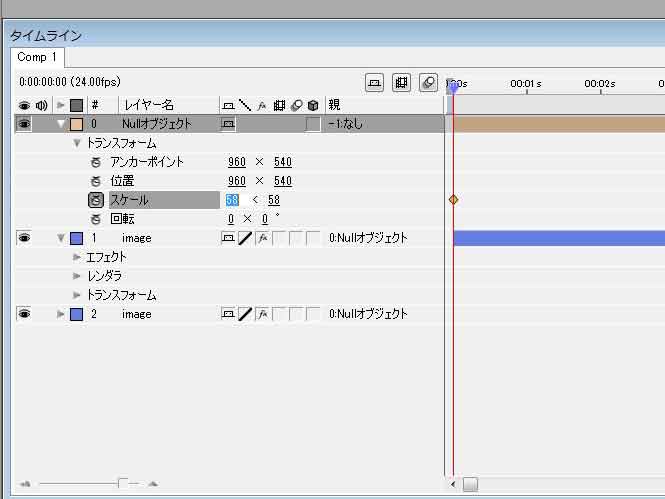Click the 3D cube icon in the column header
The image size is (665, 499).
pos(313,105)
